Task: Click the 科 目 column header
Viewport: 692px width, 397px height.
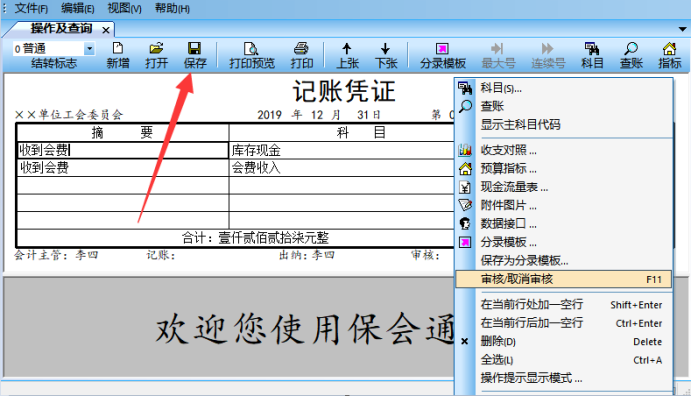Action: pyautogui.click(x=342, y=132)
